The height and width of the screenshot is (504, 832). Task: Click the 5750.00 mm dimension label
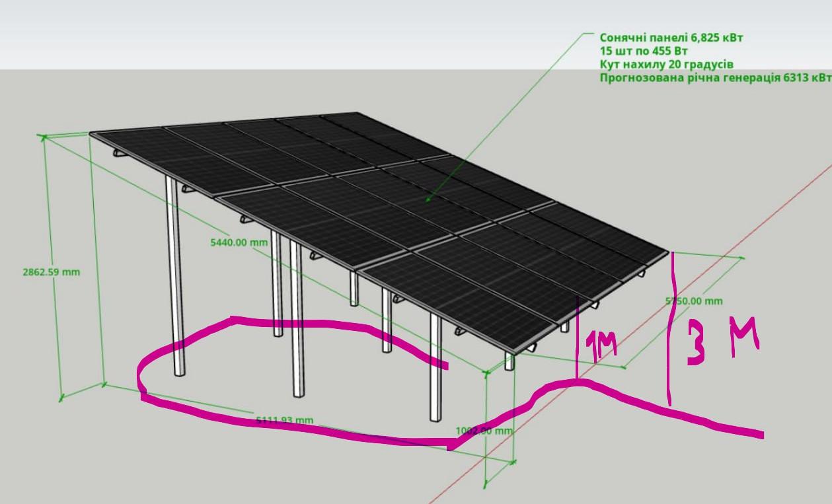[694, 301]
